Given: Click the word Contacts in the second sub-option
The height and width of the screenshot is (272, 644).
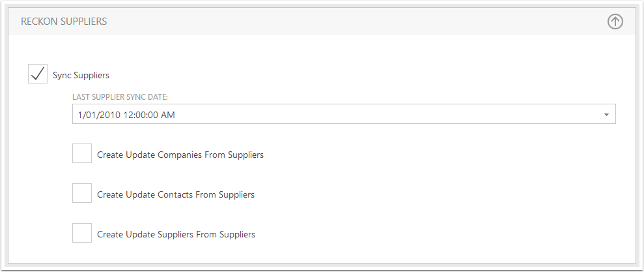Looking at the screenshot, I should point(175,194).
